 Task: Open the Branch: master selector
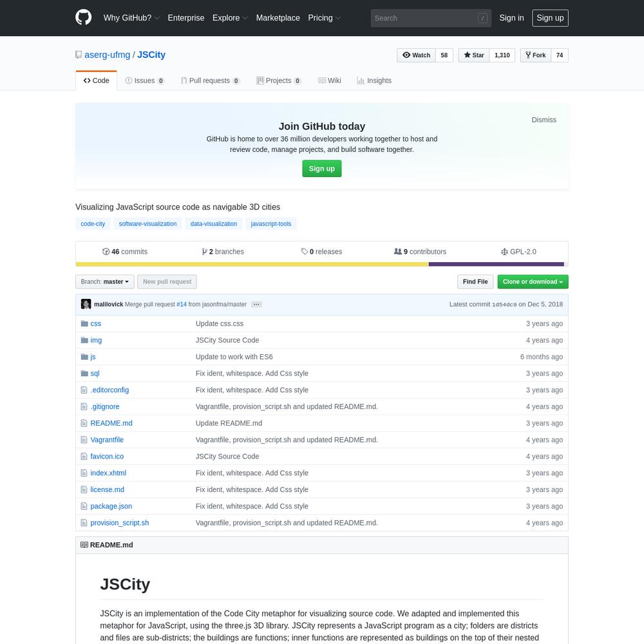[x=105, y=282]
